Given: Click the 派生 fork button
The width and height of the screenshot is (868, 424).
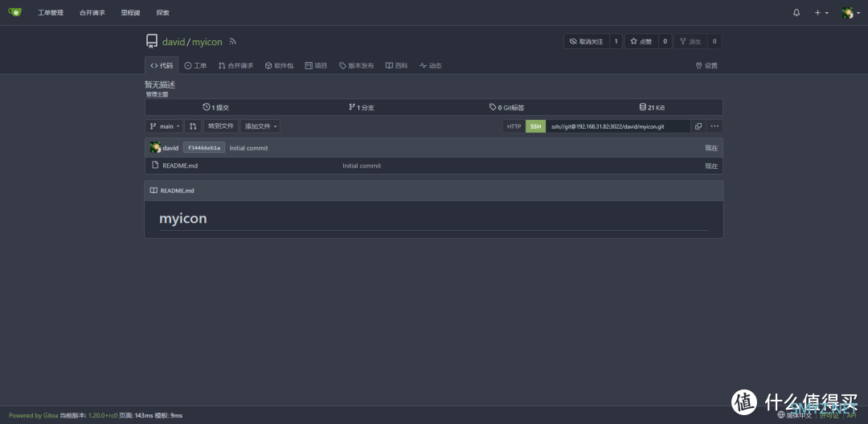Looking at the screenshot, I should 690,42.
